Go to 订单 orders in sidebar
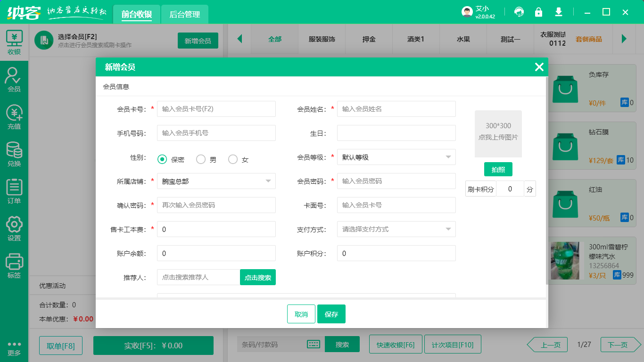 click(x=14, y=191)
